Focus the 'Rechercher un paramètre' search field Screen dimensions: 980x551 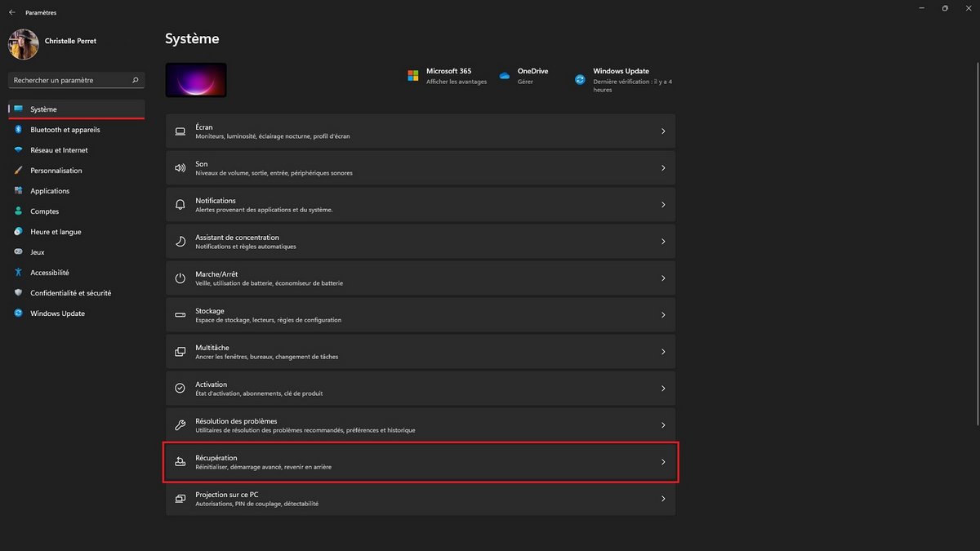pos(77,80)
